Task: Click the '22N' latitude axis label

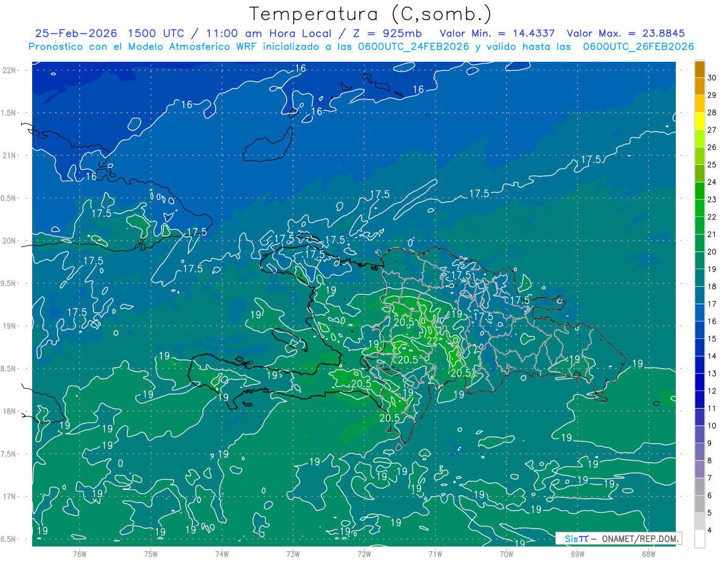Action: pyautogui.click(x=10, y=70)
